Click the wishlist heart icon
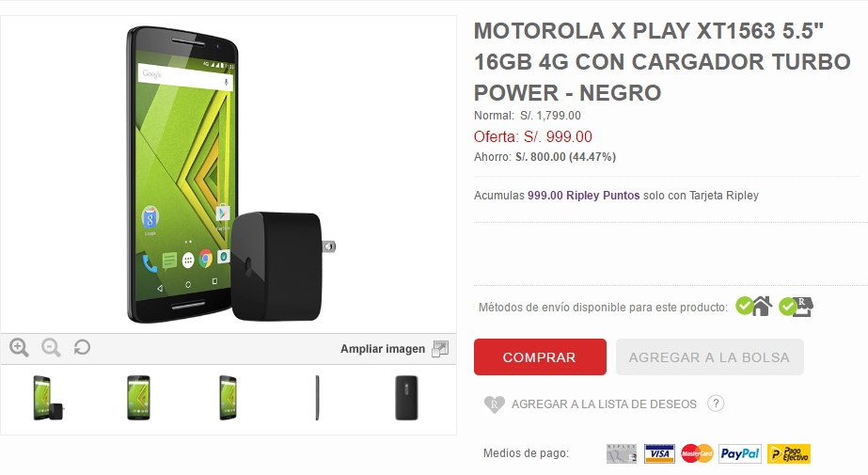Screen dimensions: 868x475 (x=494, y=404)
